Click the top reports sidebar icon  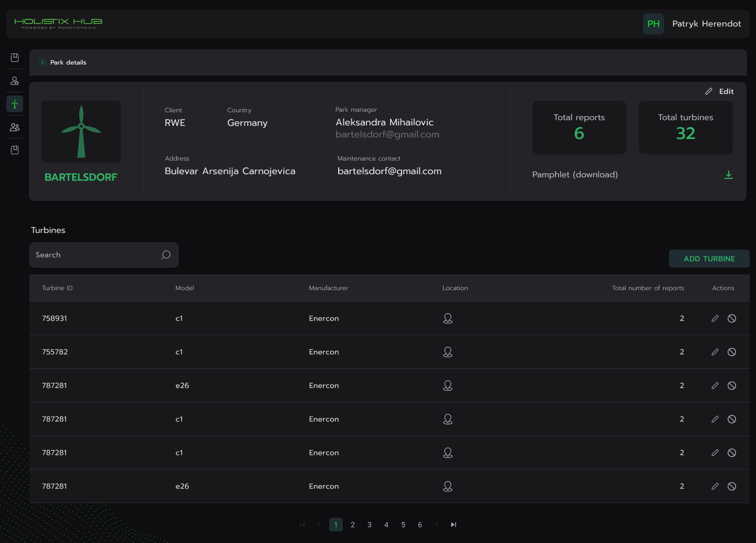[15, 58]
